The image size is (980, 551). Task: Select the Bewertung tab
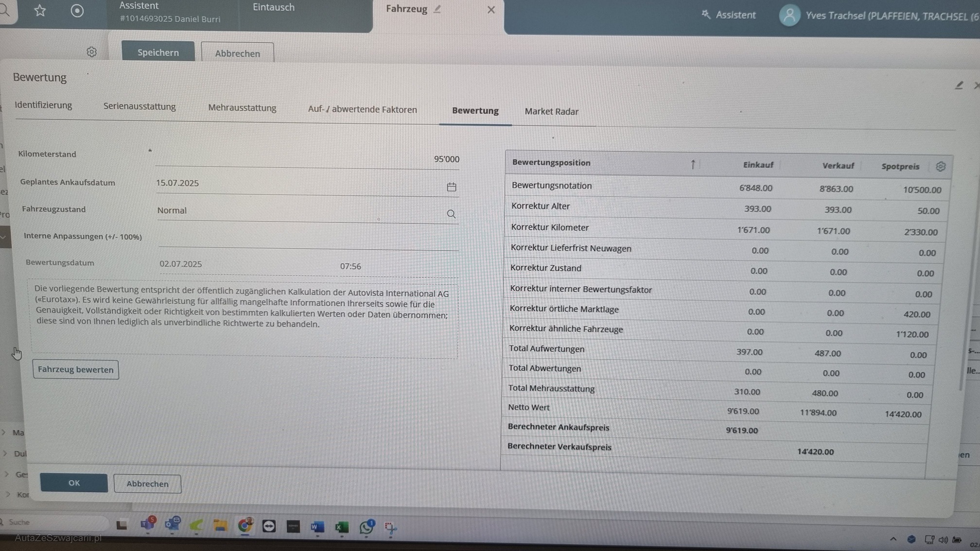click(x=475, y=111)
